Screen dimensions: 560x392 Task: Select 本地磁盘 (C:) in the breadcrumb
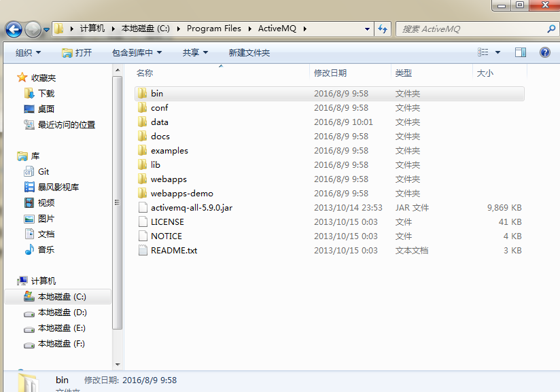[145, 29]
